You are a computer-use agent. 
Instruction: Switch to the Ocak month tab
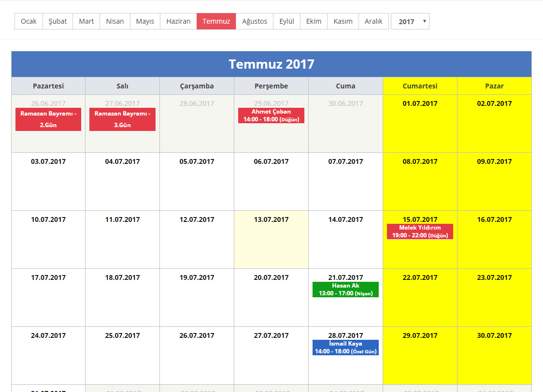(x=29, y=21)
